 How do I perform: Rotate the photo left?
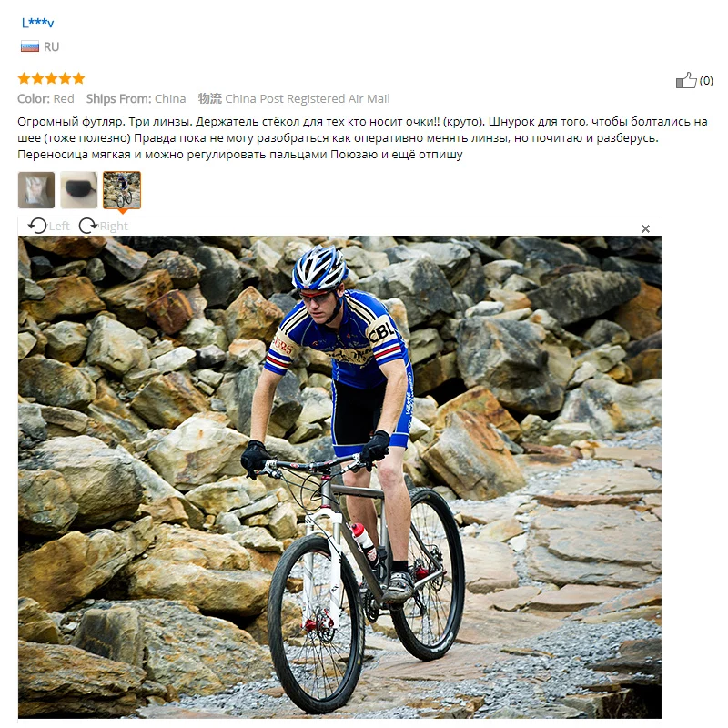click(x=37, y=226)
